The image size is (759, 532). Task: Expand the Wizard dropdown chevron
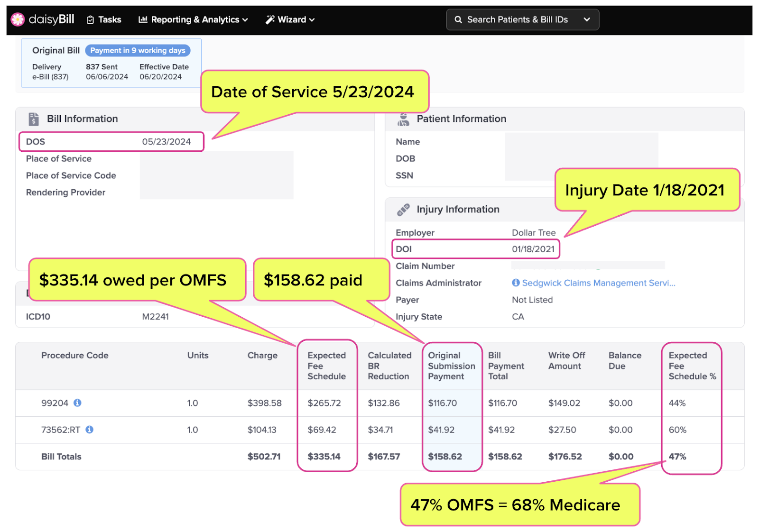click(312, 20)
